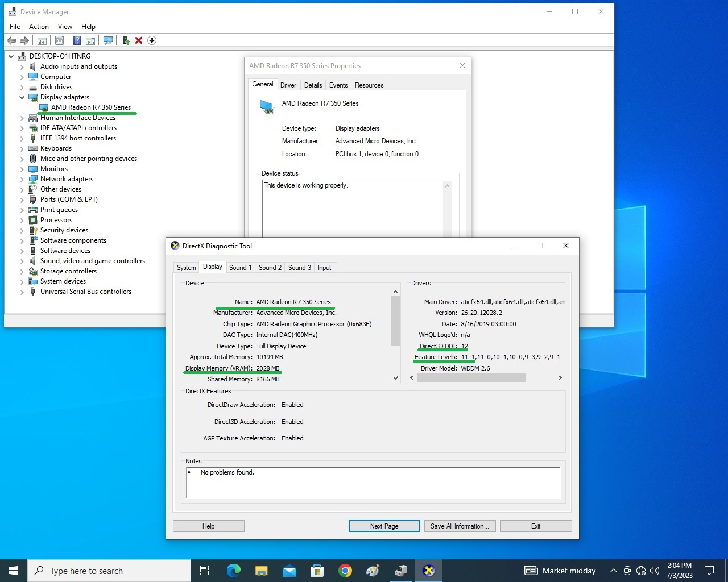Expand the Processors category

[22, 220]
